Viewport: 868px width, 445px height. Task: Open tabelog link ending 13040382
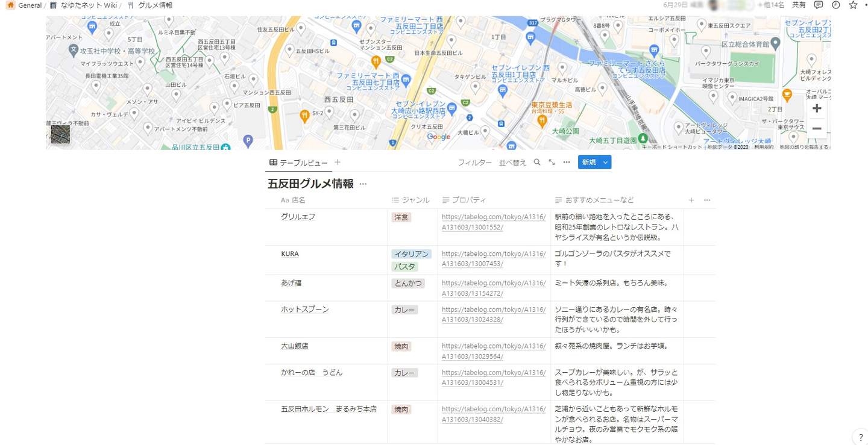(x=494, y=414)
